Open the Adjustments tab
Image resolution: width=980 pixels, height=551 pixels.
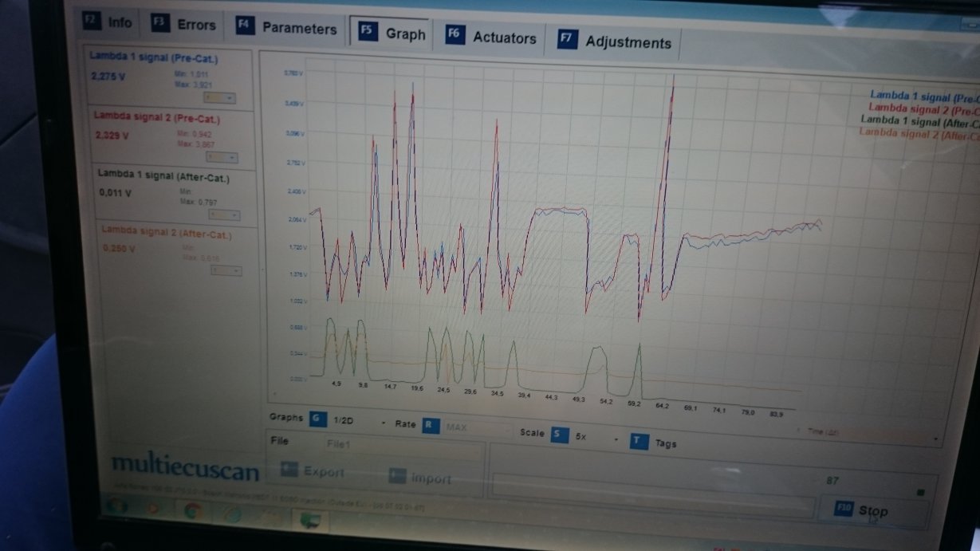[x=616, y=41]
